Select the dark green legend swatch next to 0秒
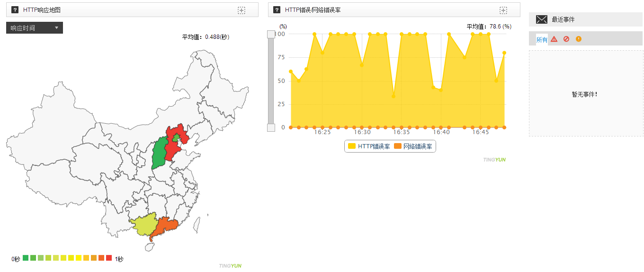The height and width of the screenshot is (272, 644). click(x=26, y=258)
